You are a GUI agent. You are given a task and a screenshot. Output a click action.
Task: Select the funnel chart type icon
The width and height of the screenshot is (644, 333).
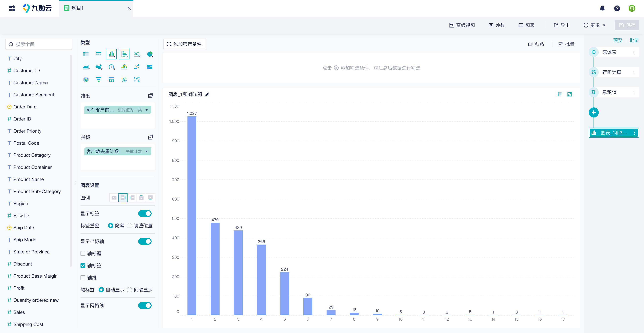98,80
